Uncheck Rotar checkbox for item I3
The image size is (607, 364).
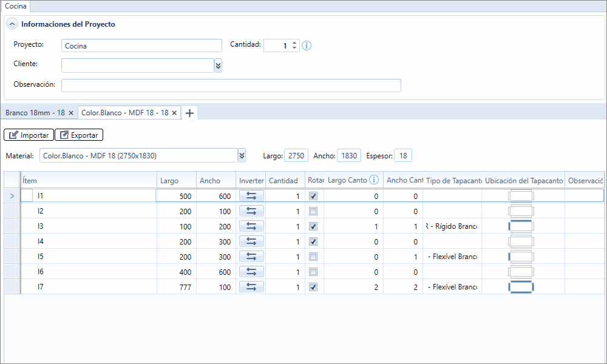pyautogui.click(x=313, y=226)
